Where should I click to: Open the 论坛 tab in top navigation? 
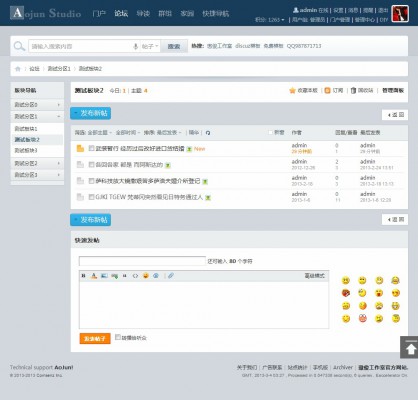click(x=121, y=13)
